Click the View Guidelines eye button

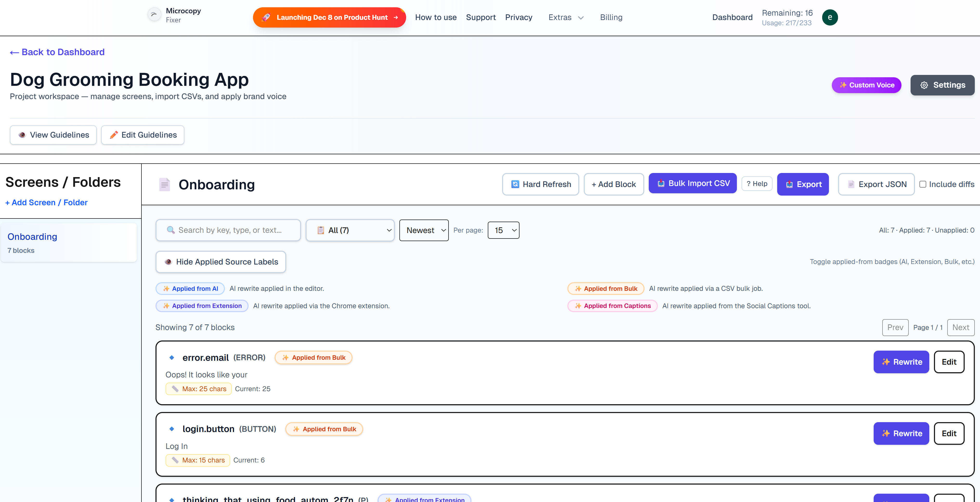[x=53, y=135]
